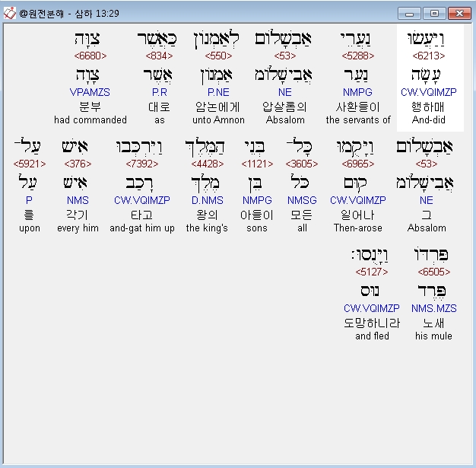Click parsing code CW.VQIMZP above 'and fled'
Image resolution: width=476 pixels, height=468 pixels.
372,308
